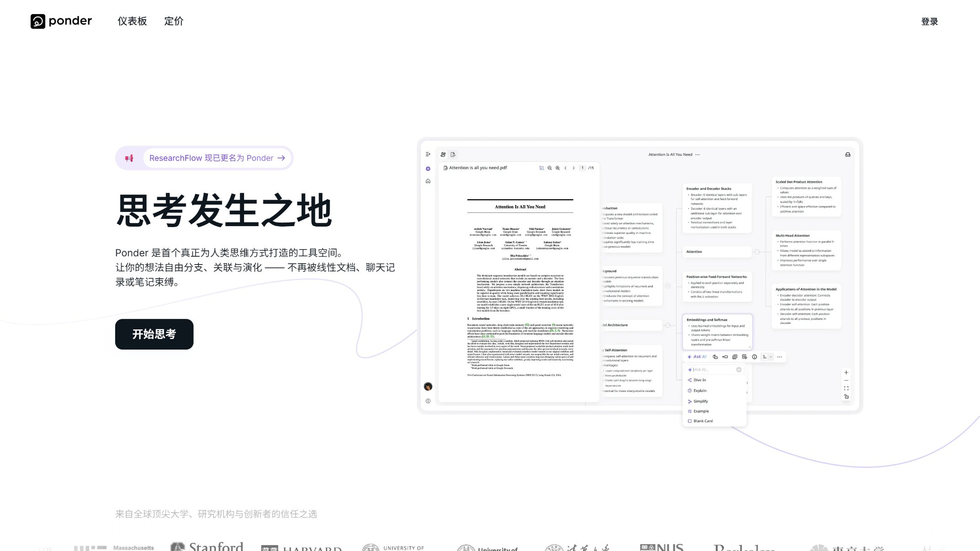Go to next page of the PDF
The height and width of the screenshot is (551, 980).
(x=574, y=168)
